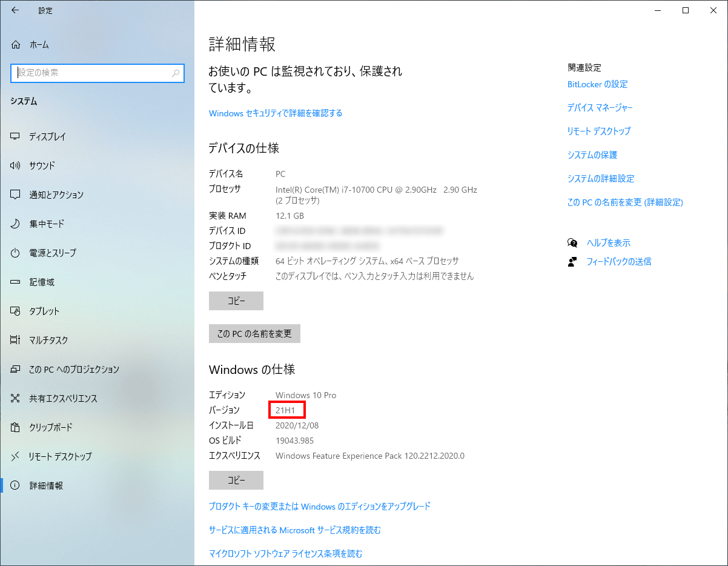This screenshot has width=728, height=566.
Task: Click the フィードバックの送信 person icon
Action: coord(572,262)
